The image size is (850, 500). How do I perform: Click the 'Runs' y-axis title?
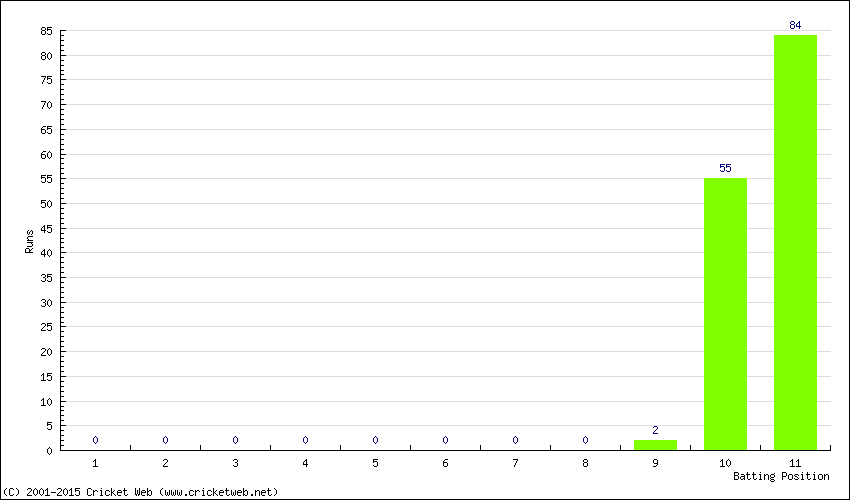tap(29, 241)
